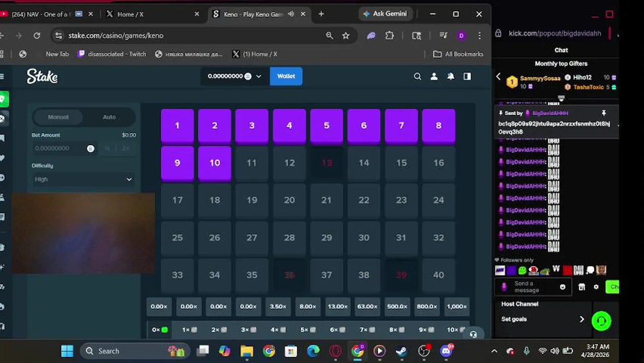The height and width of the screenshot is (363, 644).
Task: Collapse the Monthly top Gifters panel
Action: (x=561, y=98)
